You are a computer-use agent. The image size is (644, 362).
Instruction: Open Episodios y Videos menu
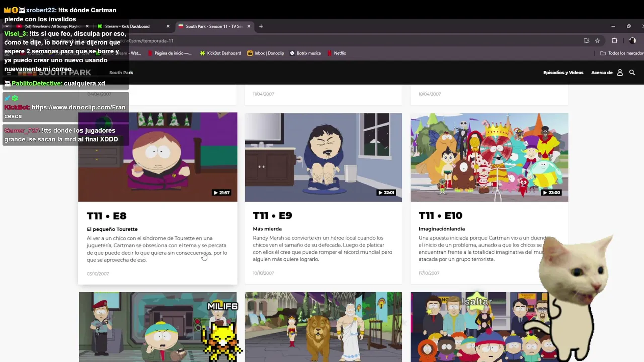click(563, 73)
